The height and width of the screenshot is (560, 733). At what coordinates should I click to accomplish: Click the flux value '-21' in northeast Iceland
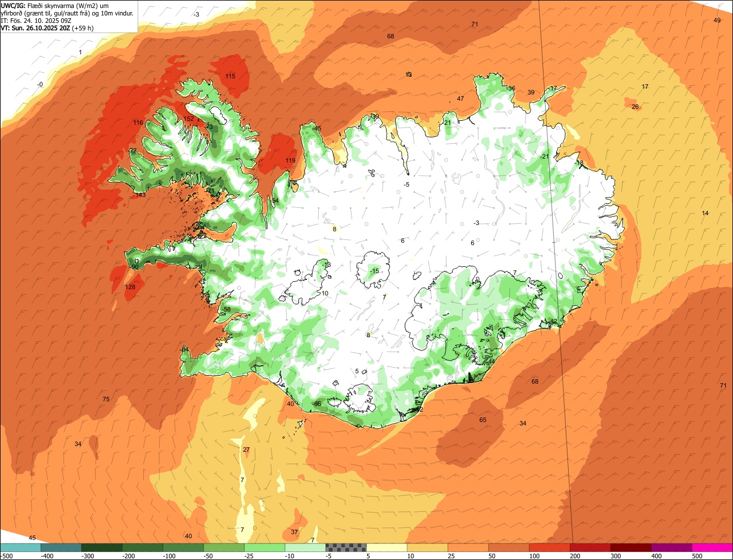click(x=544, y=156)
